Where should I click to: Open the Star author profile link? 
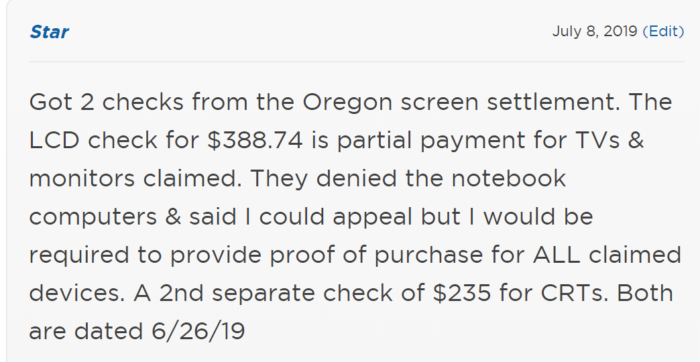[49, 32]
